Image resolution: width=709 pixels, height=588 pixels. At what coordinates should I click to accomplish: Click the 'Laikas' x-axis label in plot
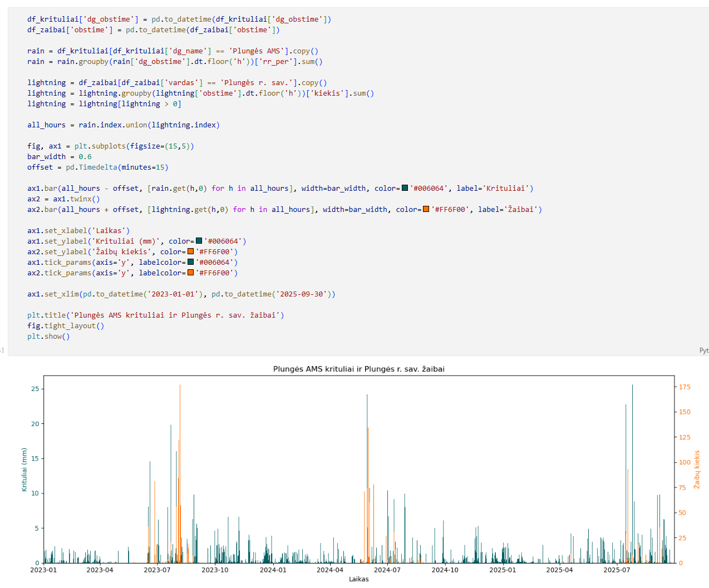[358, 579]
